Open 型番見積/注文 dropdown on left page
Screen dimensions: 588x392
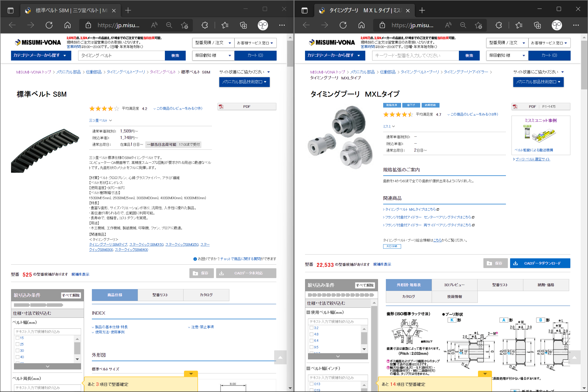pyautogui.click(x=213, y=43)
